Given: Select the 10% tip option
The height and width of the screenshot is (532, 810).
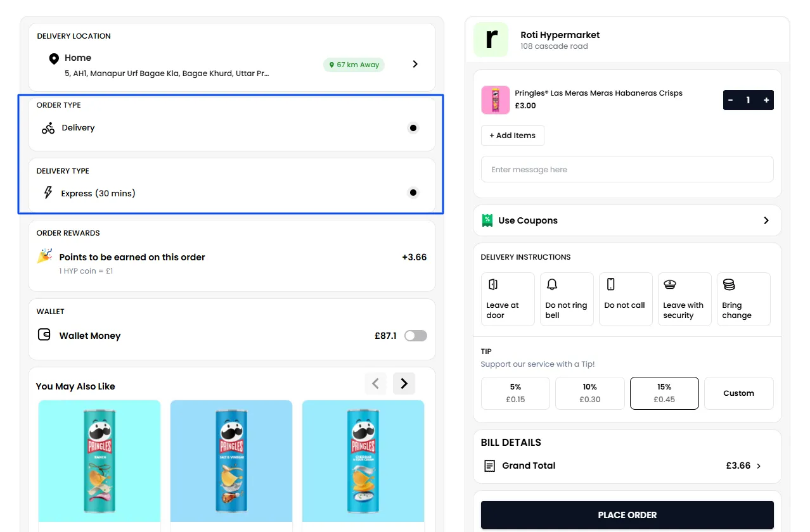Looking at the screenshot, I should tap(590, 393).
